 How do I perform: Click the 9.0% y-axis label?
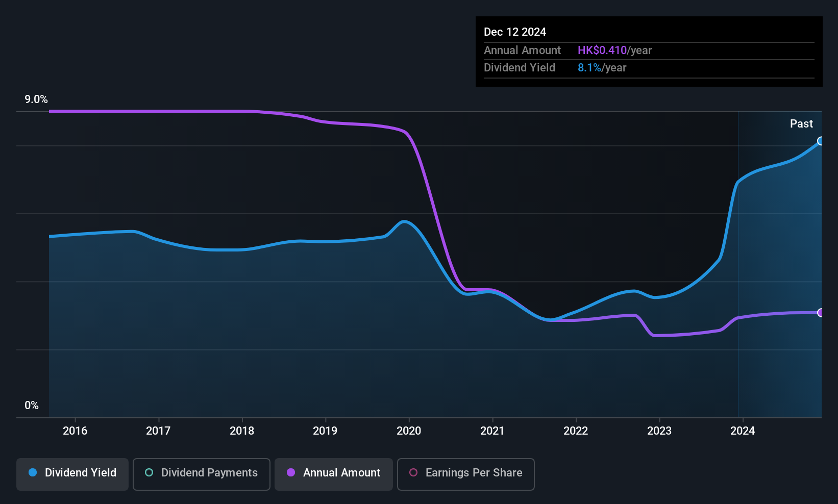(x=36, y=99)
